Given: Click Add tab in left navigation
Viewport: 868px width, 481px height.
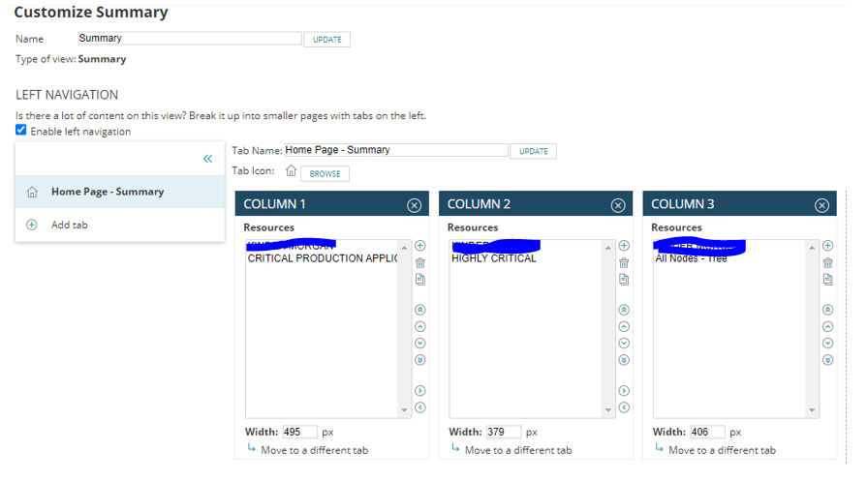Looking at the screenshot, I should (x=69, y=225).
